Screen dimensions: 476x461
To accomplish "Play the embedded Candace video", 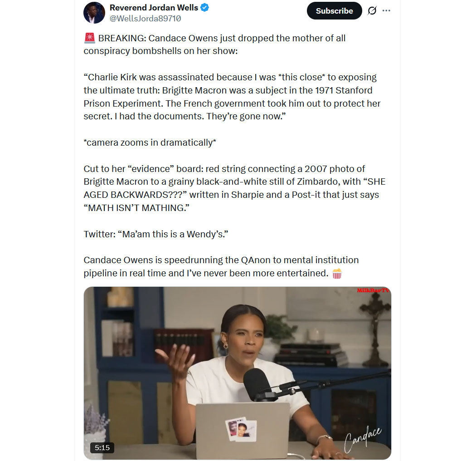I will pyautogui.click(x=238, y=373).
